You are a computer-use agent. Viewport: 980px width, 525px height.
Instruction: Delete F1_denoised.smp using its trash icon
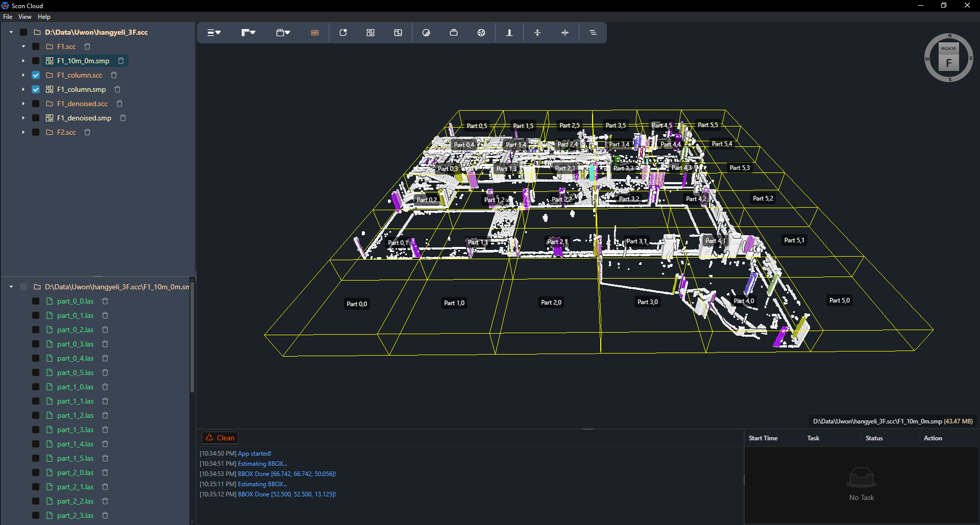tap(123, 118)
